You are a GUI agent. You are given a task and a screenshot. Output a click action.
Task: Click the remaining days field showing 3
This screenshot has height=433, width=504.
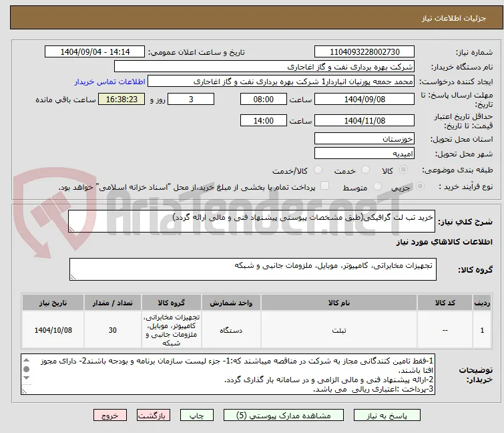(191, 99)
